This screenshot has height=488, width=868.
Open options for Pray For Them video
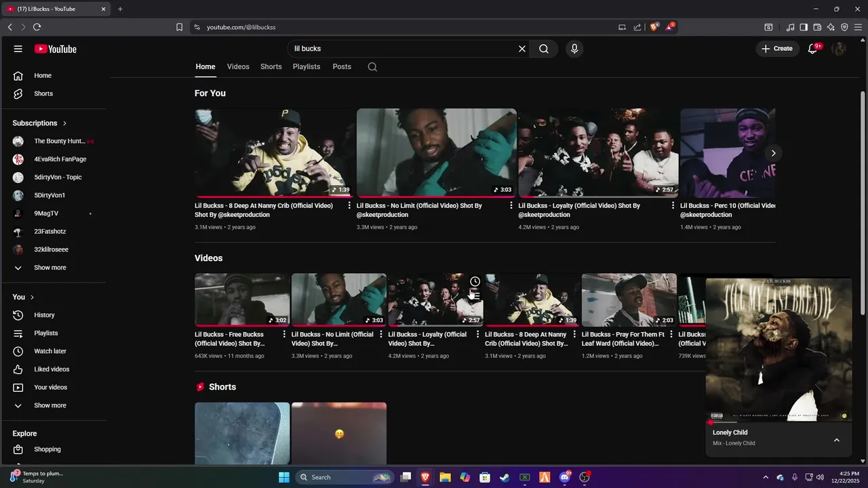point(671,334)
